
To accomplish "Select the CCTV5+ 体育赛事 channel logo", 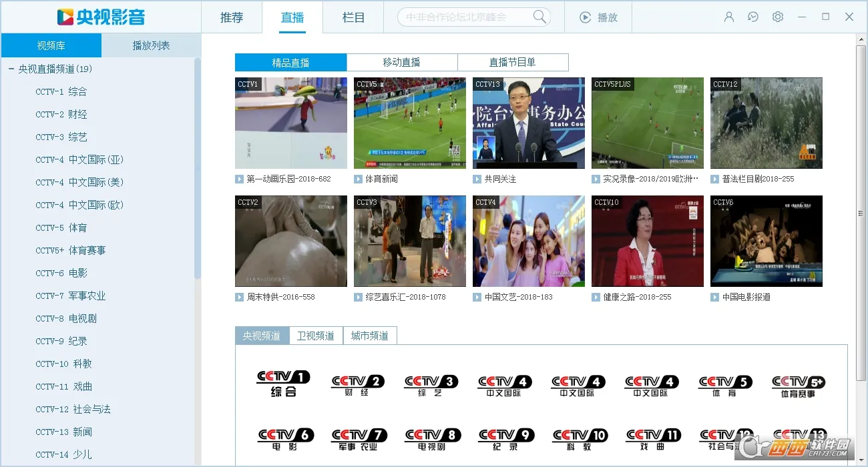I will (x=799, y=386).
